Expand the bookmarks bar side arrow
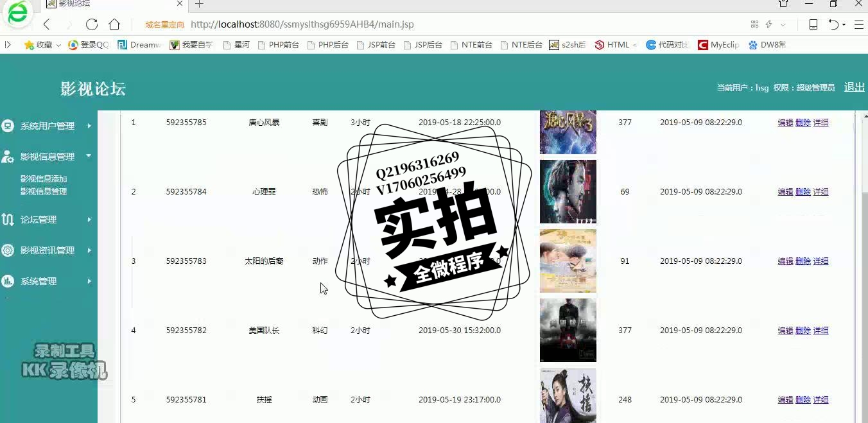 [8, 45]
